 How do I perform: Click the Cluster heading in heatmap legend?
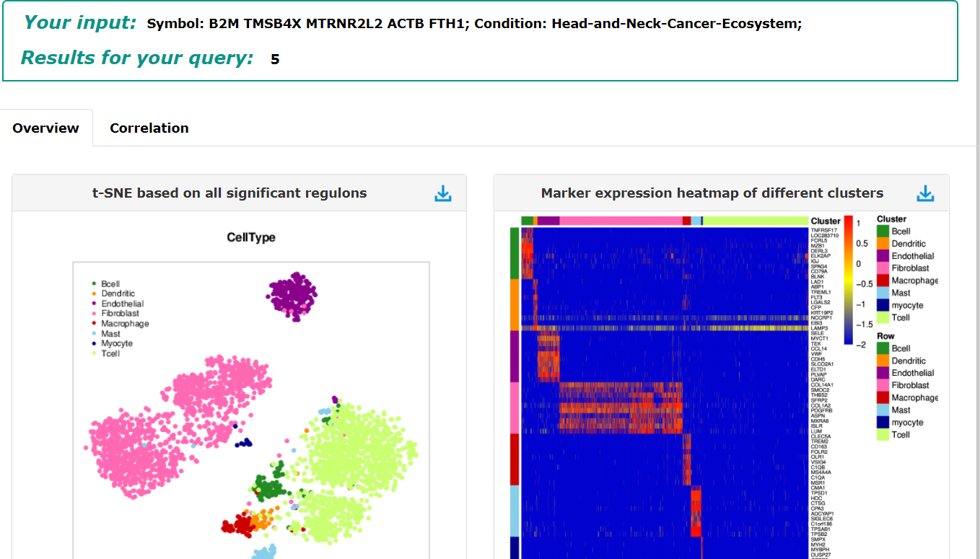[891, 219]
